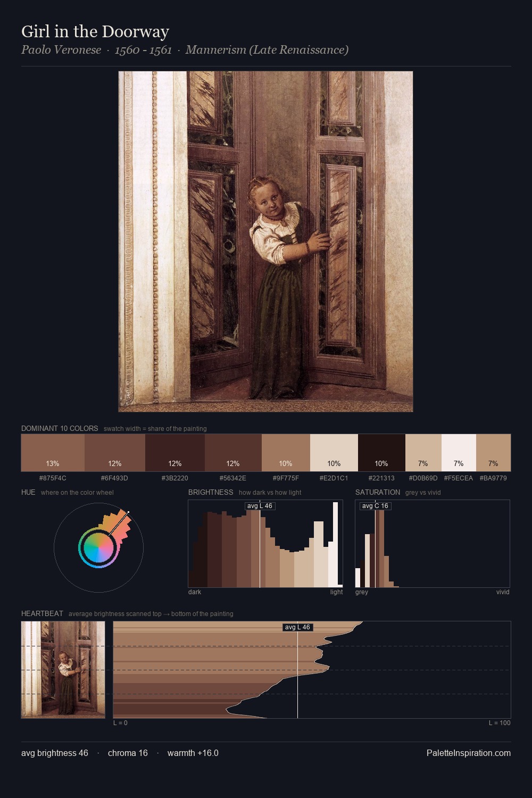Click 'avg brightness 46' footer stat
Screen dimensions: 532x798
(55, 753)
